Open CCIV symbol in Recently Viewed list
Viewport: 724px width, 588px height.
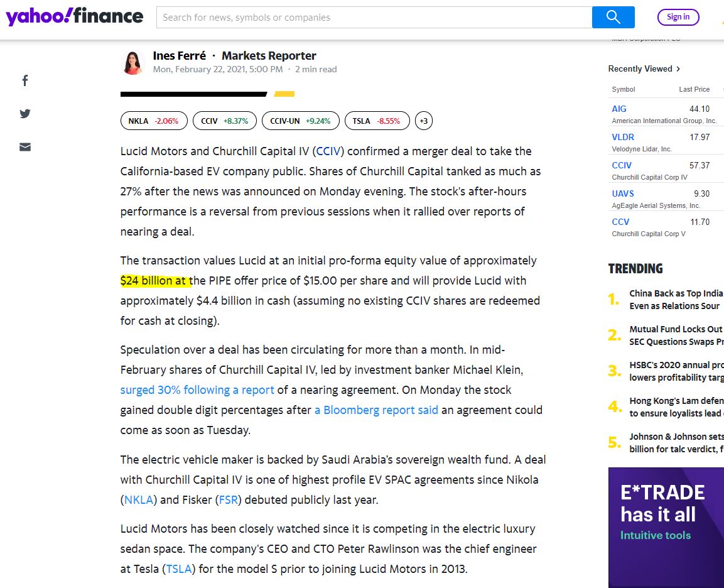[622, 165]
